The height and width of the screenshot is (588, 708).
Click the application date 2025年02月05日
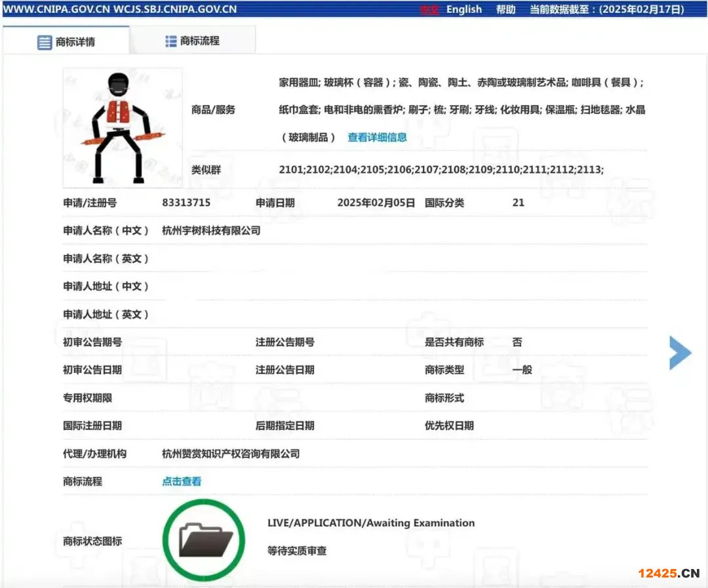click(376, 203)
